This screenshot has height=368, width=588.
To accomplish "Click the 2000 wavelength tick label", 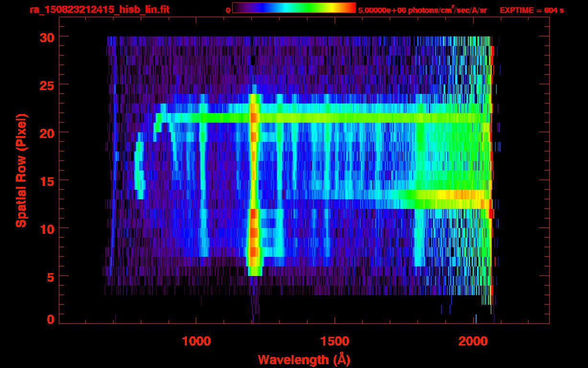I will click(474, 341).
